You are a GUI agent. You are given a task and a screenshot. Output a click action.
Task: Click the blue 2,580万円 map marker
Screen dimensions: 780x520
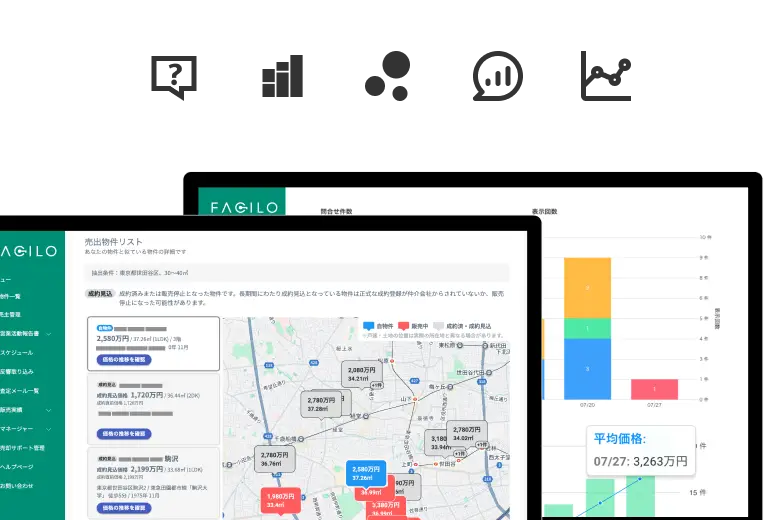[365, 472]
